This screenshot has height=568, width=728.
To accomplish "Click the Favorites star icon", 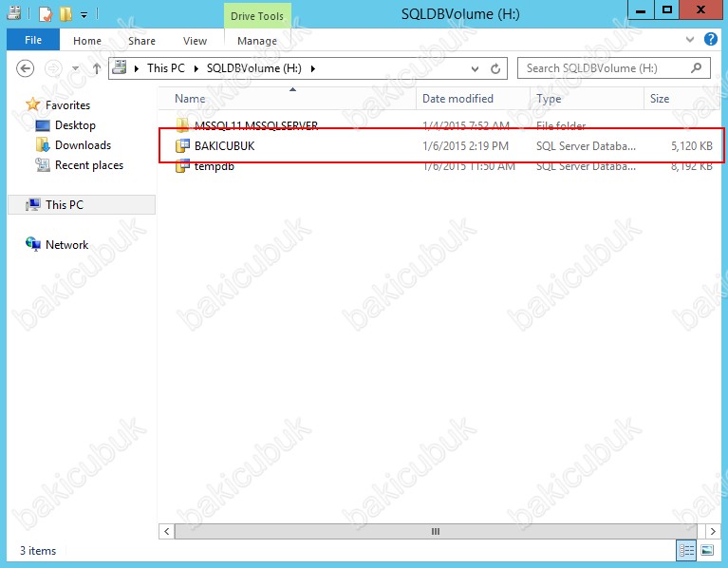I will click(x=32, y=104).
